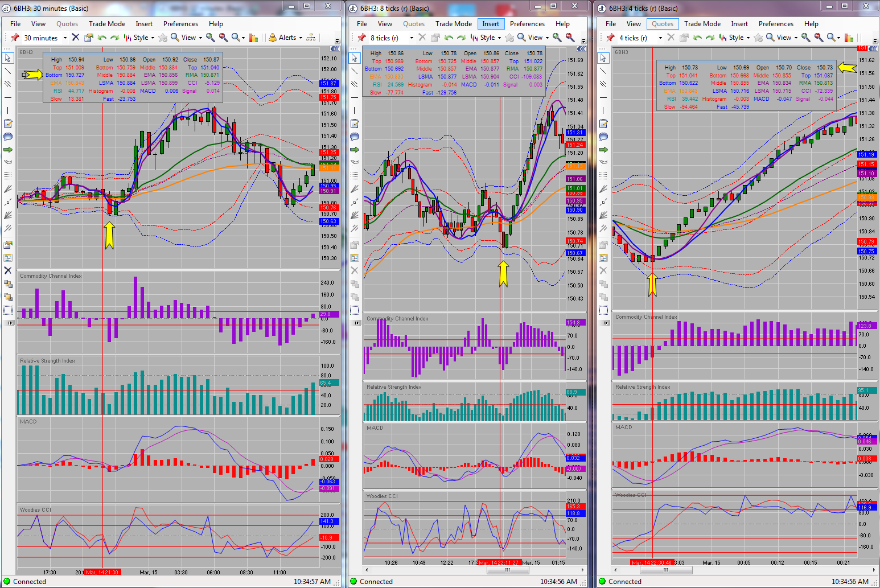Open Preferences menu in 8 ticks window
The image size is (880, 588).
527,24
